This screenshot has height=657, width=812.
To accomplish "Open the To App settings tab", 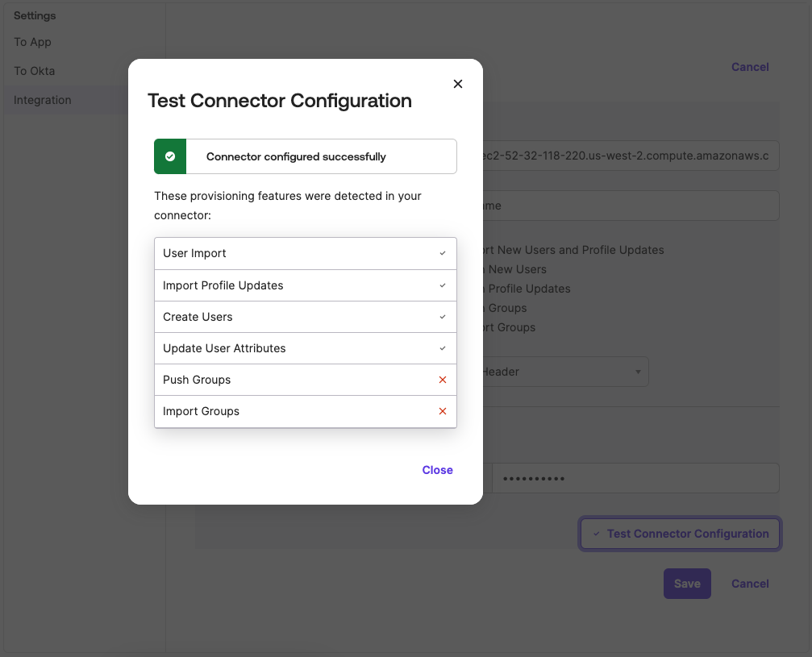I will [32, 42].
